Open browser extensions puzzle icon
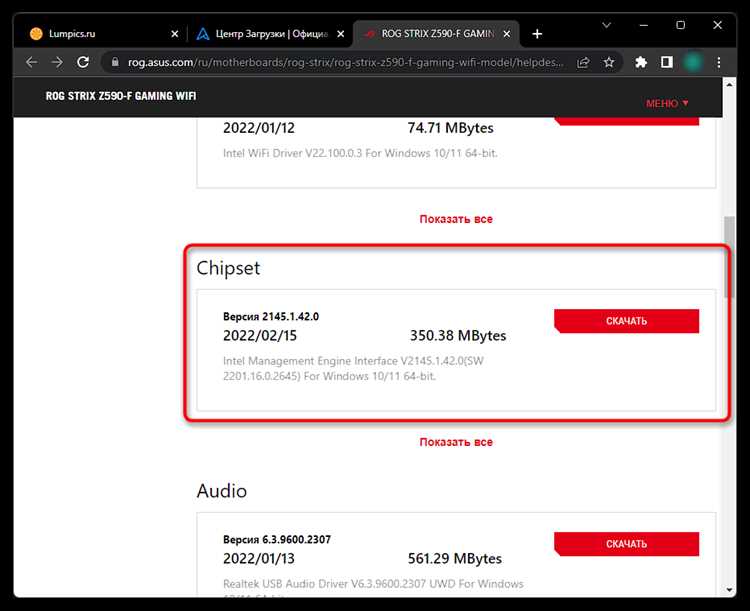The width and height of the screenshot is (750, 611). pyautogui.click(x=640, y=62)
